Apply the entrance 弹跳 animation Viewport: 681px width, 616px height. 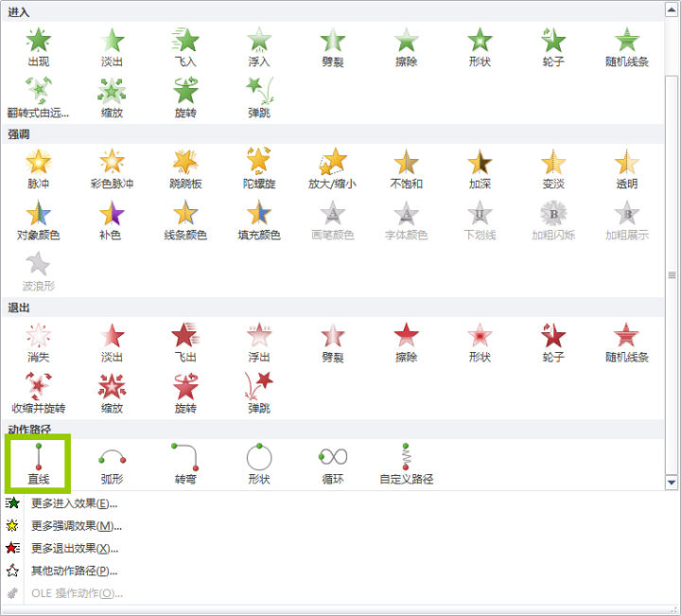coord(259,98)
